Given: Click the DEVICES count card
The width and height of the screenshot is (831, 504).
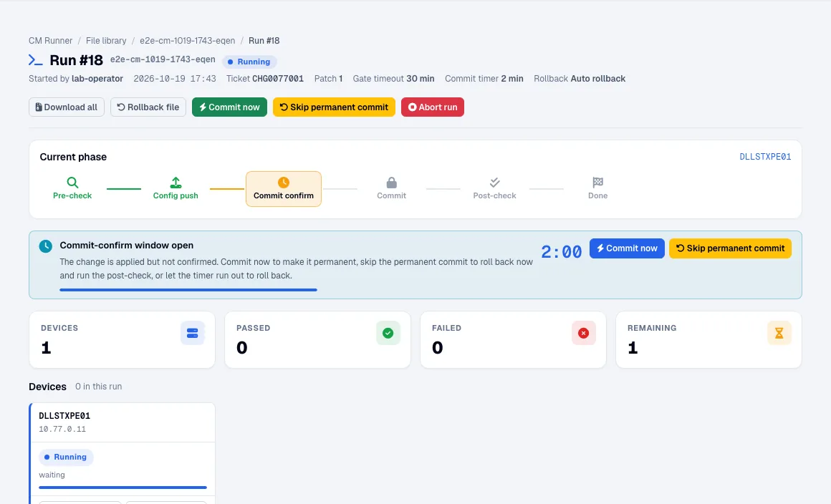Looking at the screenshot, I should point(122,340).
